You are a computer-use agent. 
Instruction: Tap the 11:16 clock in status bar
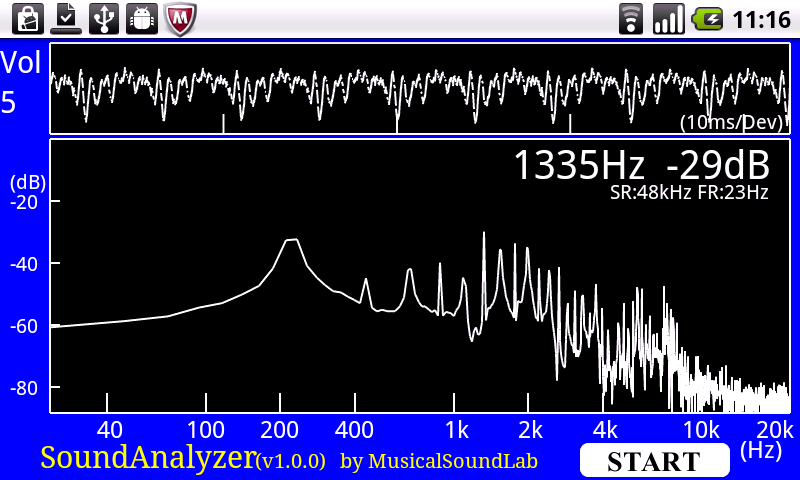(761, 20)
